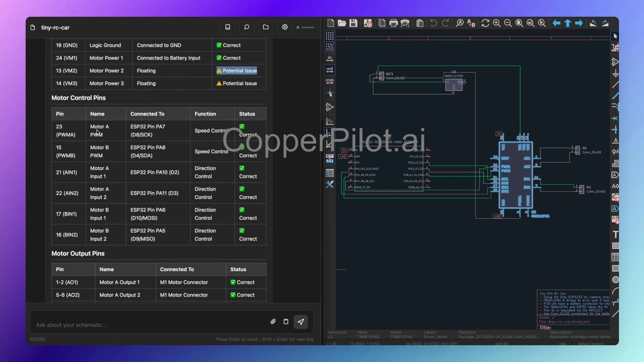Zoom out of the schematic
The width and height of the screenshot is (644, 362).
pos(508,23)
